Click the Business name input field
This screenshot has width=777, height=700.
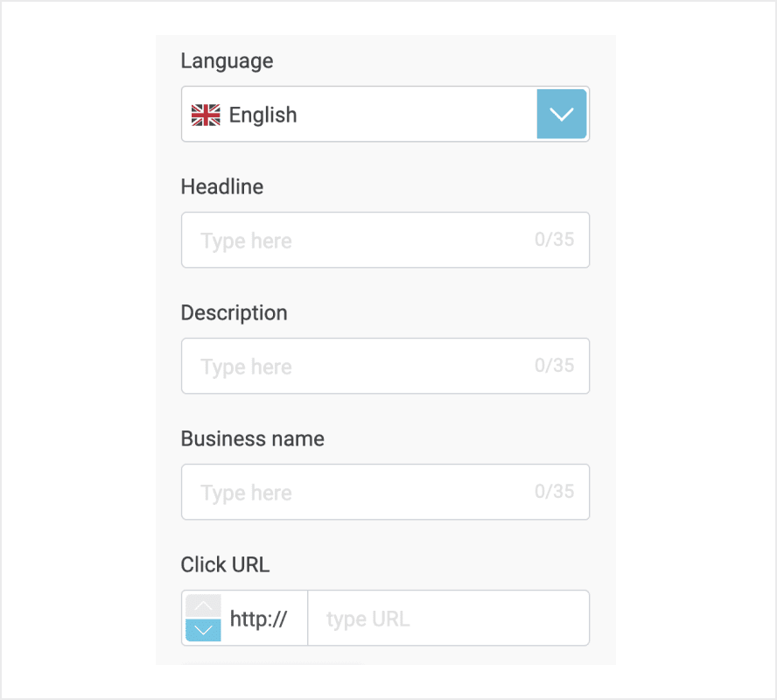(367, 492)
